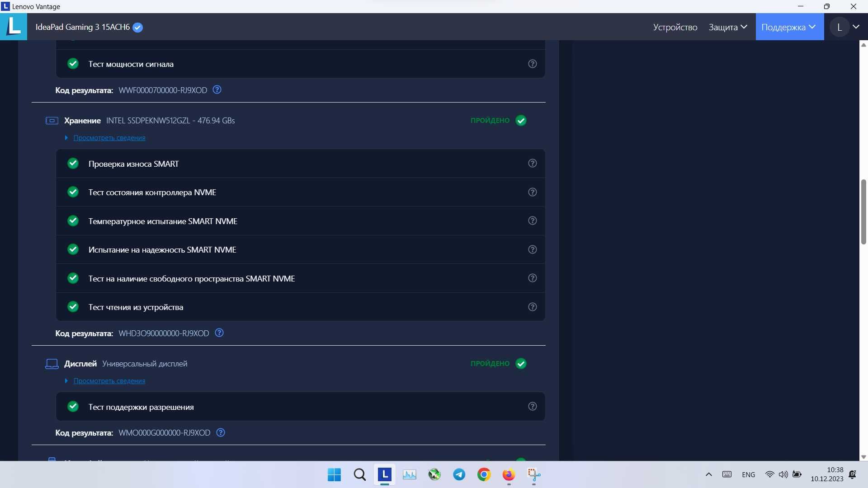
Task: Click the scrollbar up arrow
Action: coord(863,45)
